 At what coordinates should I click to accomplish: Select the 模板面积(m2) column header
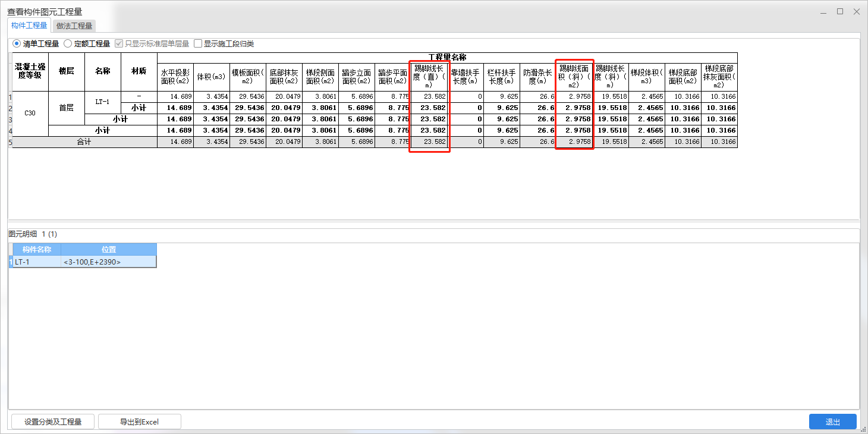[248, 77]
